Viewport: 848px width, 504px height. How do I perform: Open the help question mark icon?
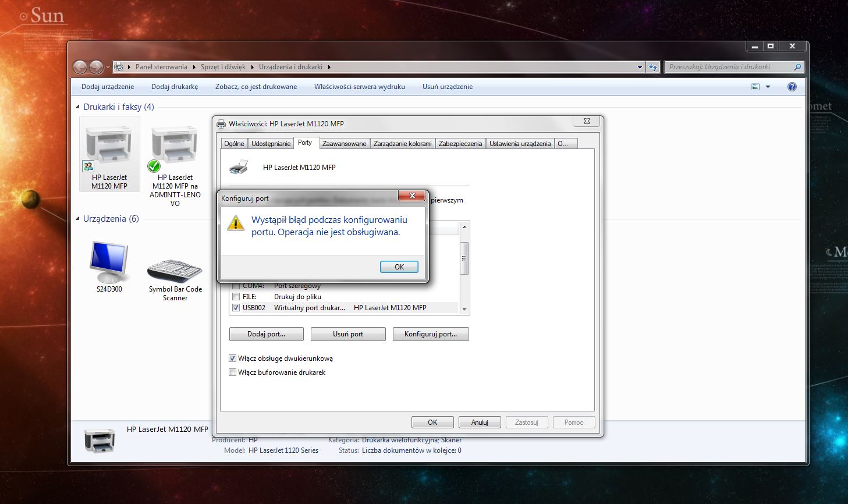(792, 87)
